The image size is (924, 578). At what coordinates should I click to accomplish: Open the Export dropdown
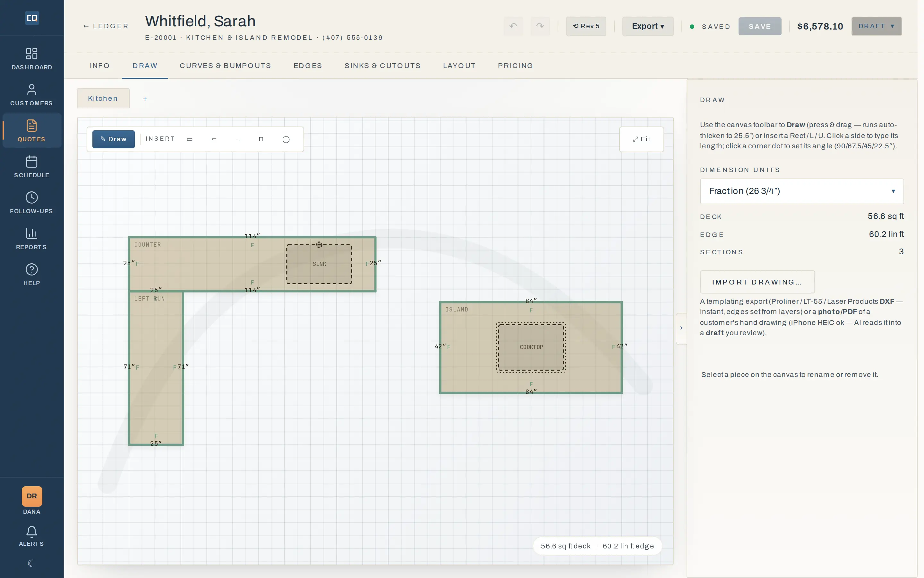648,26
